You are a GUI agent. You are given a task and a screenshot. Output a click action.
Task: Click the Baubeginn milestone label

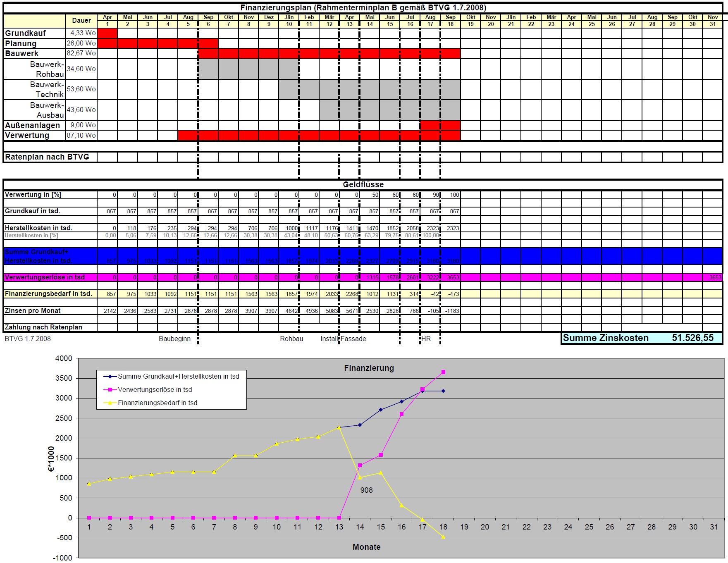pyautogui.click(x=175, y=339)
